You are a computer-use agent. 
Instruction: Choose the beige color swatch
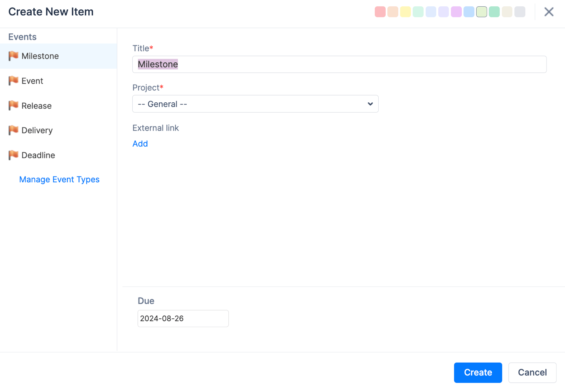pos(507,12)
